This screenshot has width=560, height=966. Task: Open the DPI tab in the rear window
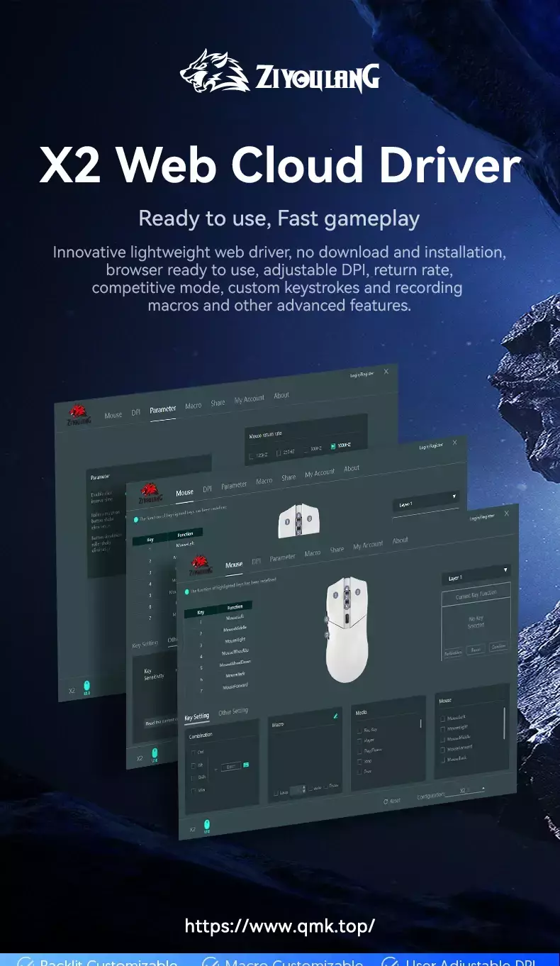pyautogui.click(x=135, y=412)
